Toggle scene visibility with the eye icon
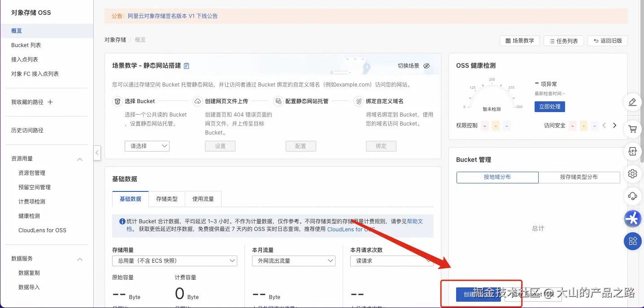Screen dimensions: 644x308 click(426, 66)
